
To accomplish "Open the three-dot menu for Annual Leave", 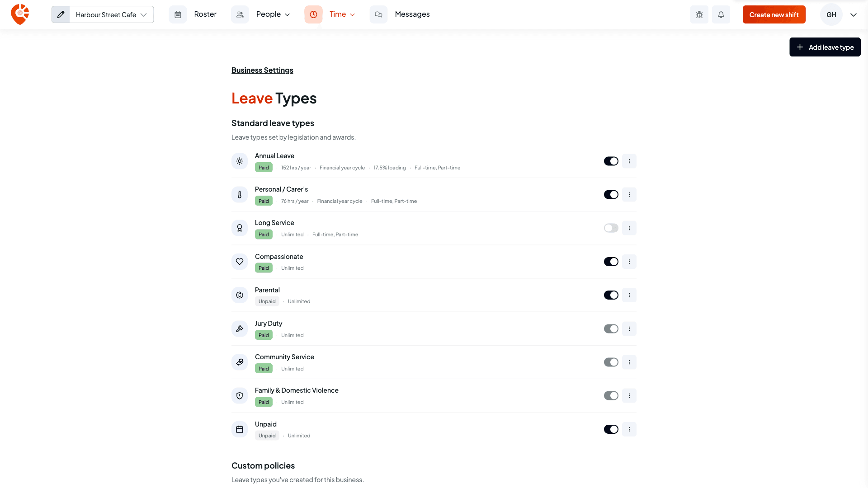I will click(x=629, y=161).
